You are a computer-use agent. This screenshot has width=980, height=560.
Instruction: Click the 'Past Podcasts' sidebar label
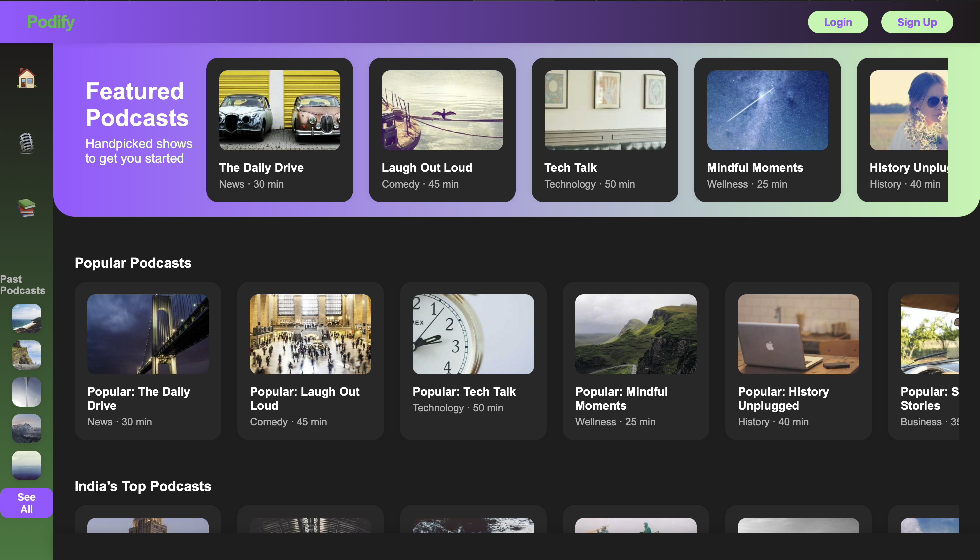(23, 285)
